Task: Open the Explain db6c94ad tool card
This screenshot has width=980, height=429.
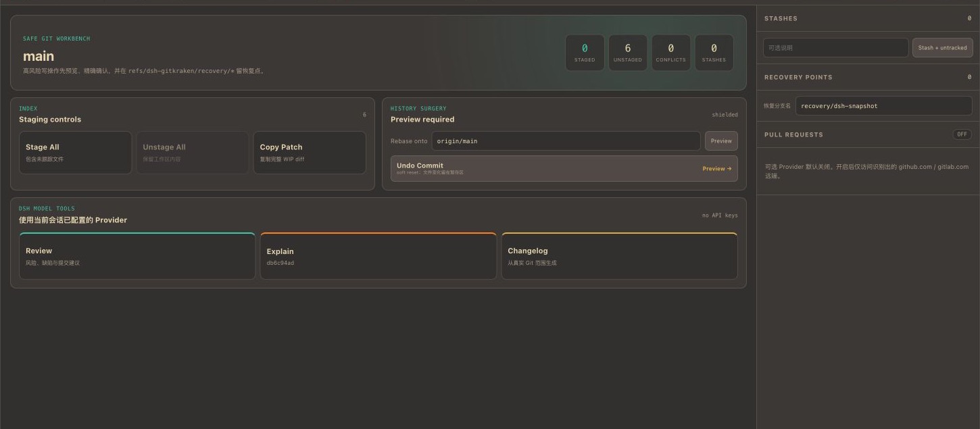Action: pos(378,256)
